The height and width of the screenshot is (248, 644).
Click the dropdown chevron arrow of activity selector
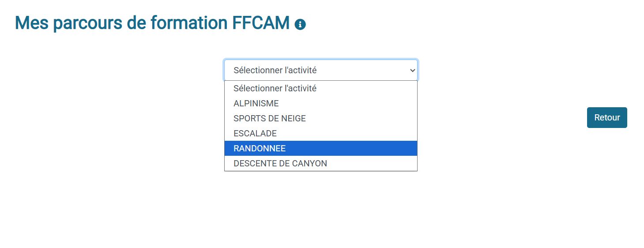point(412,70)
